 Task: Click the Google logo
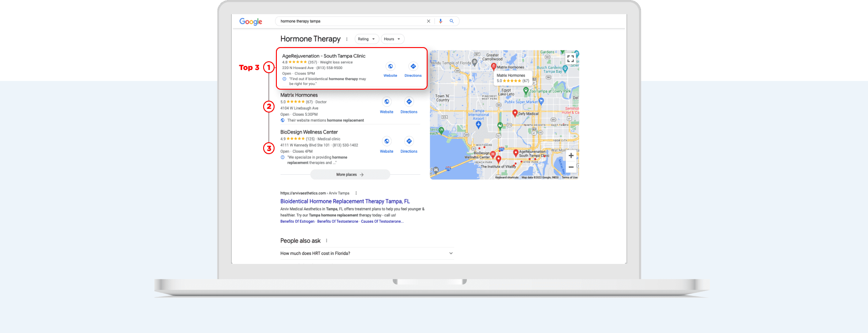[251, 21]
